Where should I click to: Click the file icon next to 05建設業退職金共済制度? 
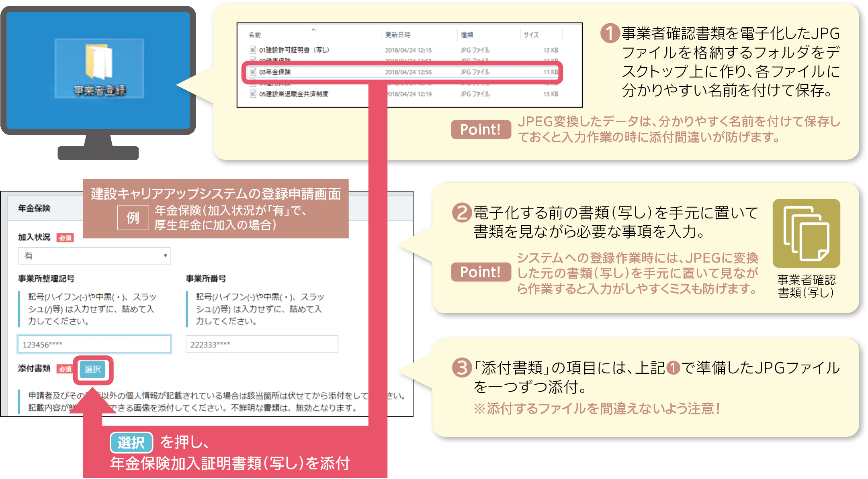[253, 94]
